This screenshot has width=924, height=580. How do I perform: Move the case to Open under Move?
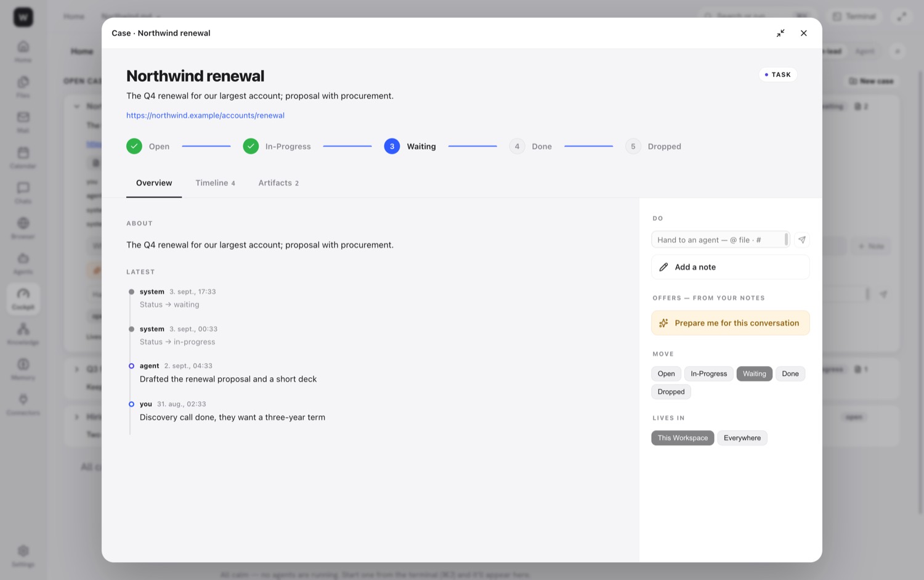pyautogui.click(x=666, y=374)
